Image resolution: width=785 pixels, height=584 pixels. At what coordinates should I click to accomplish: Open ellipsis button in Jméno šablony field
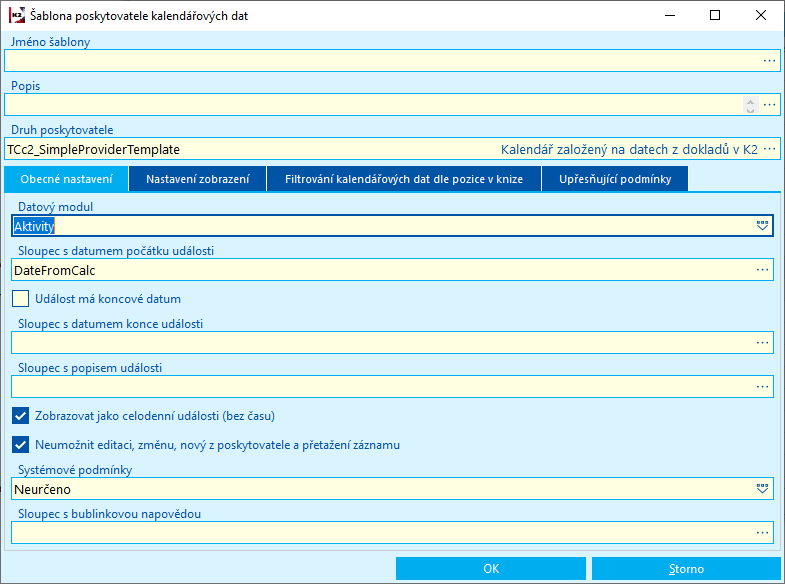coord(769,61)
